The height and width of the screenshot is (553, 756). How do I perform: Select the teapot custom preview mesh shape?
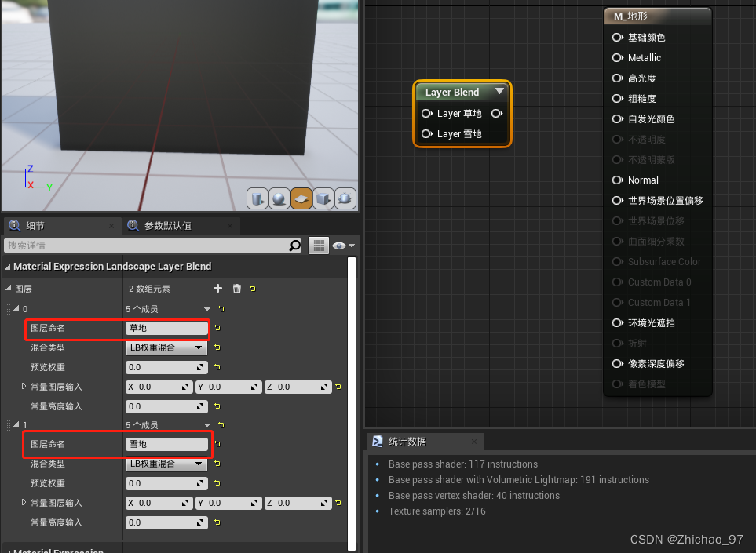click(x=345, y=198)
